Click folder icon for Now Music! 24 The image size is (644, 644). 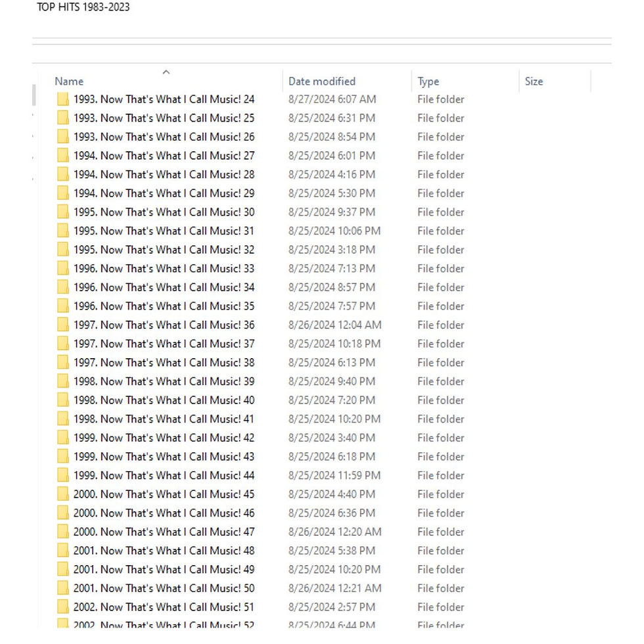[63, 99]
